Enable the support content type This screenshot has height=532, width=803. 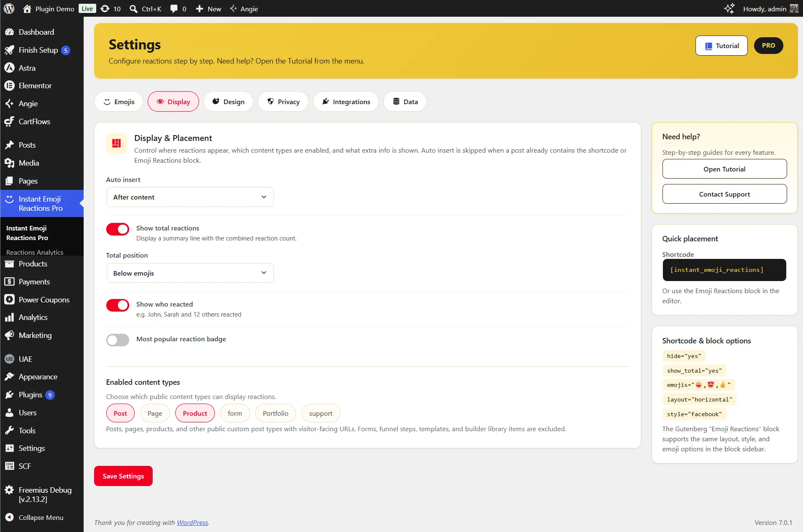pos(321,413)
